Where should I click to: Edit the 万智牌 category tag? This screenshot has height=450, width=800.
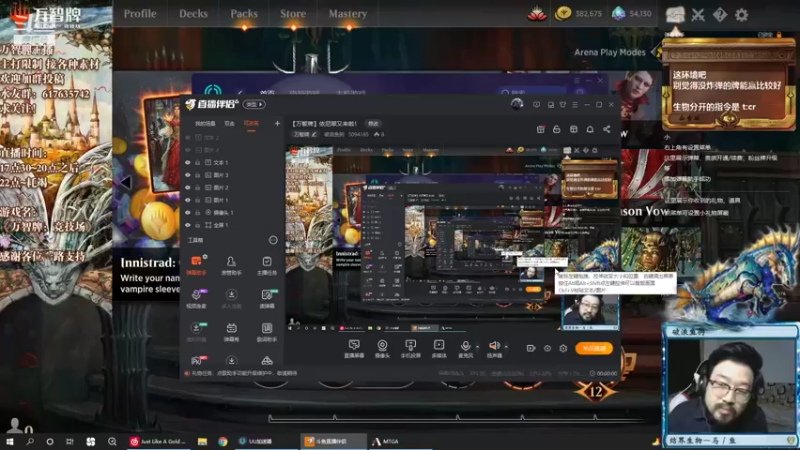coord(305,134)
